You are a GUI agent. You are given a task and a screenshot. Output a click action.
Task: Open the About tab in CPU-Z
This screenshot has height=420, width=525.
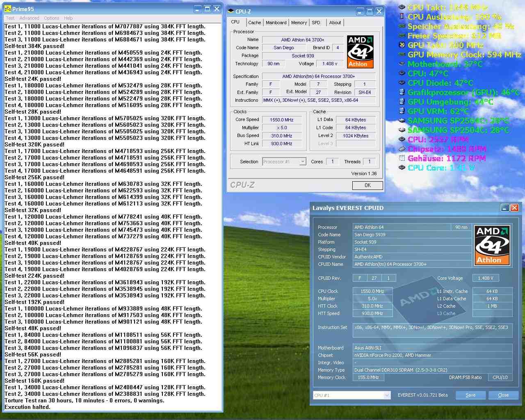click(335, 23)
